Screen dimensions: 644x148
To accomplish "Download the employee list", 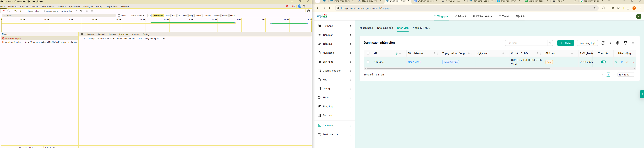I will pos(610,43).
